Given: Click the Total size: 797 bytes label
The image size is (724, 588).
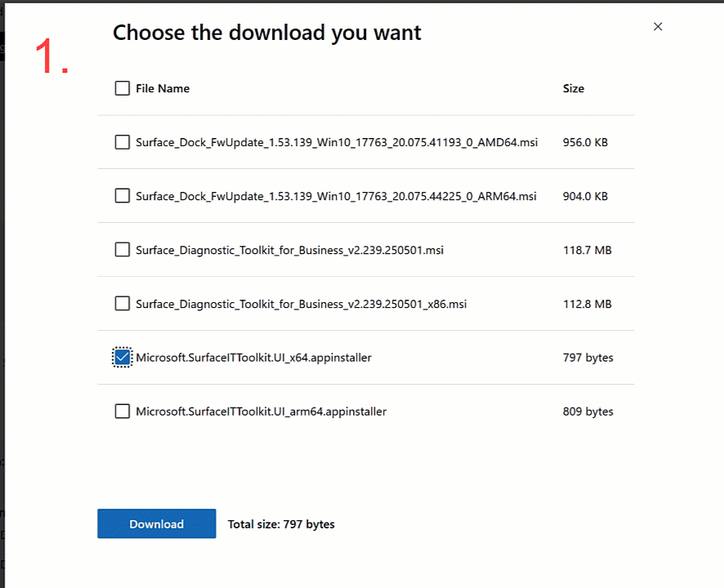Looking at the screenshot, I should (x=282, y=523).
